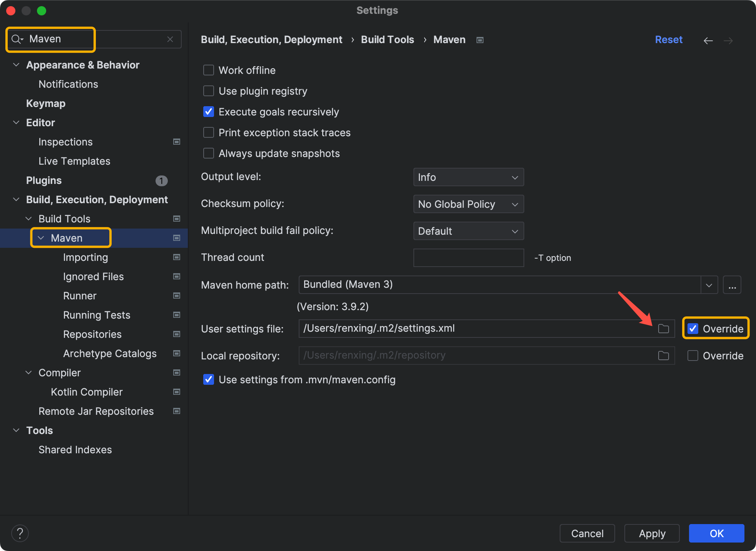Select Importing under Maven
The image size is (756, 551).
(85, 257)
